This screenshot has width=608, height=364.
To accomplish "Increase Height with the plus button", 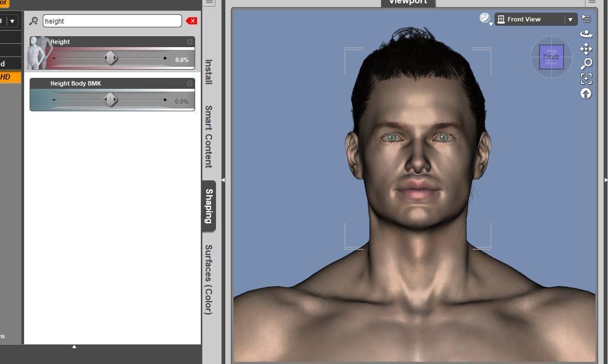I will pos(165,58).
